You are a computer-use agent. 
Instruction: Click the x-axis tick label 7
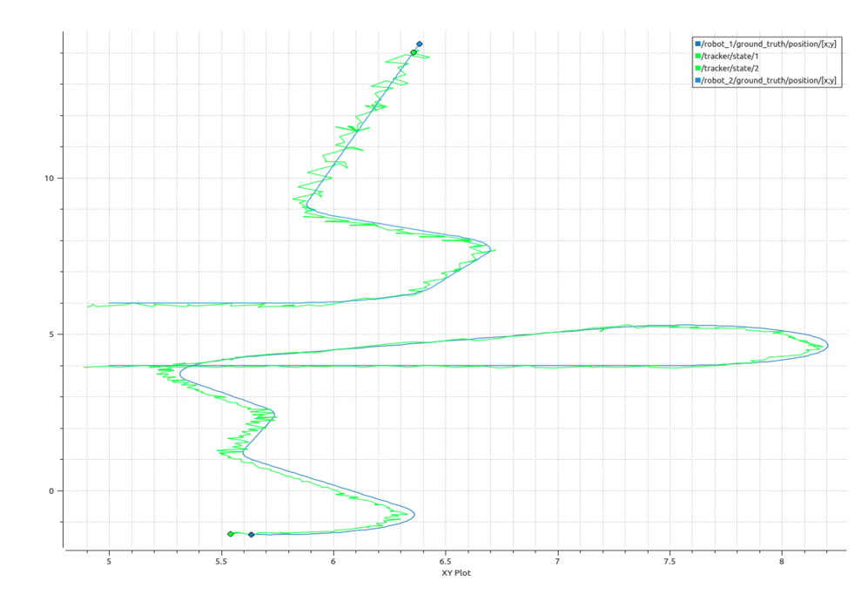point(557,562)
